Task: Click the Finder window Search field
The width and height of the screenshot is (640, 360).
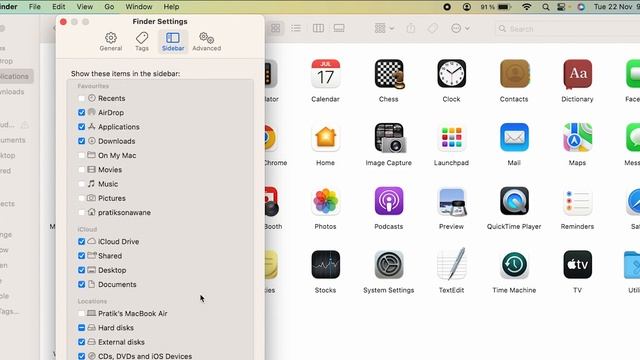Action: (x=567, y=29)
